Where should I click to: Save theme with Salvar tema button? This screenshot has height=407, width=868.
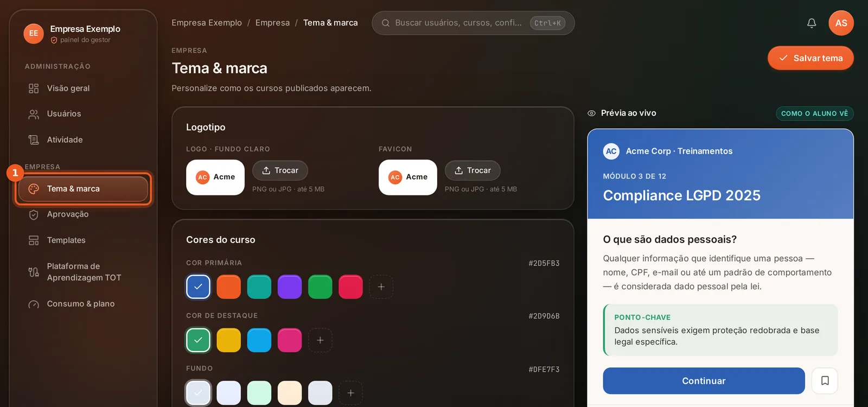(x=810, y=58)
